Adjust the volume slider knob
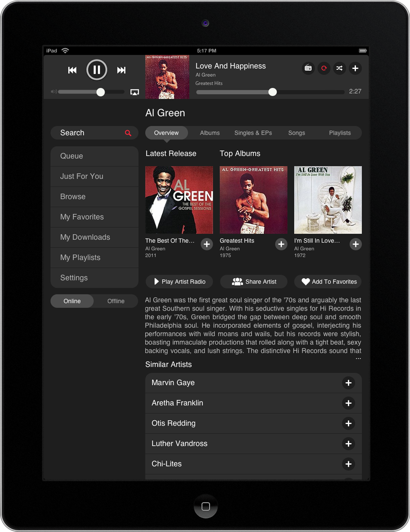The image size is (410, 532). 100,92
